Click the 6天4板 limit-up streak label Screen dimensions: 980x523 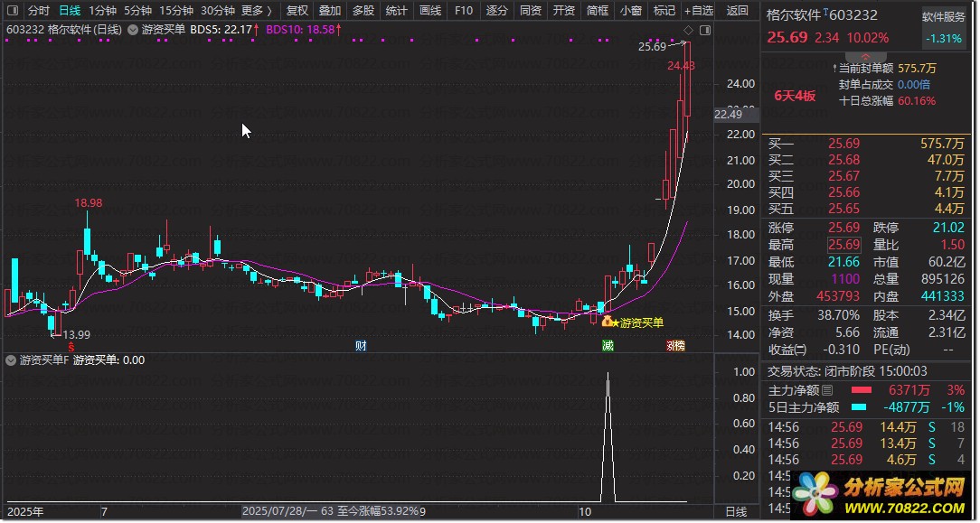pyautogui.click(x=795, y=96)
